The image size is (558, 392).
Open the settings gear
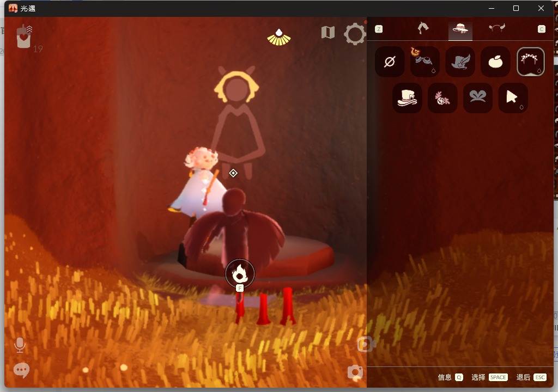pos(355,34)
